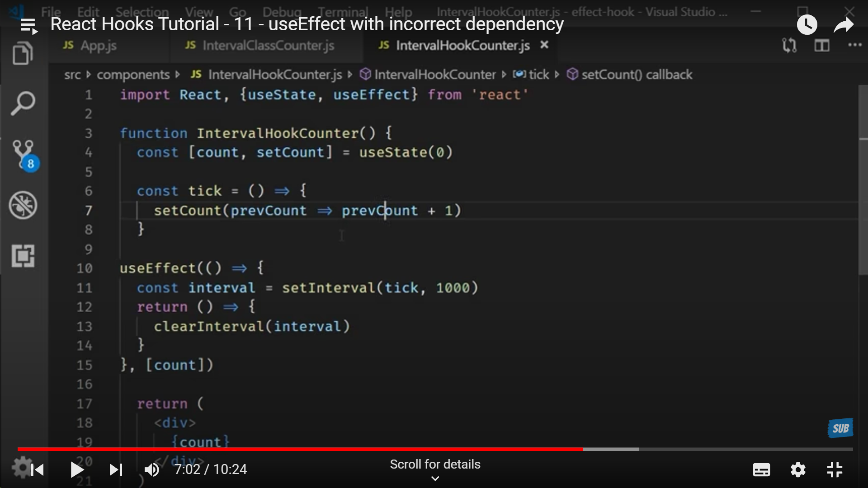Exit fullscreen mode
868x488 pixels.
tap(835, 470)
